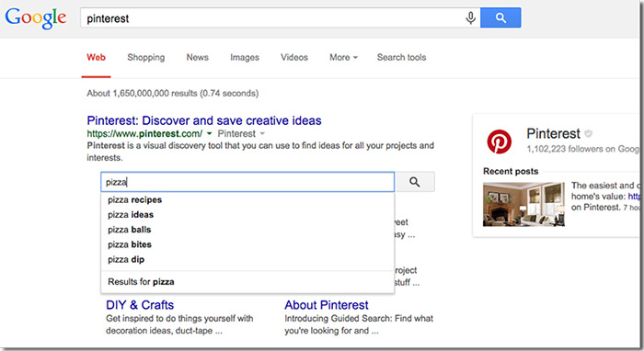Open the DIY & Crafts sitelink

tap(140, 305)
